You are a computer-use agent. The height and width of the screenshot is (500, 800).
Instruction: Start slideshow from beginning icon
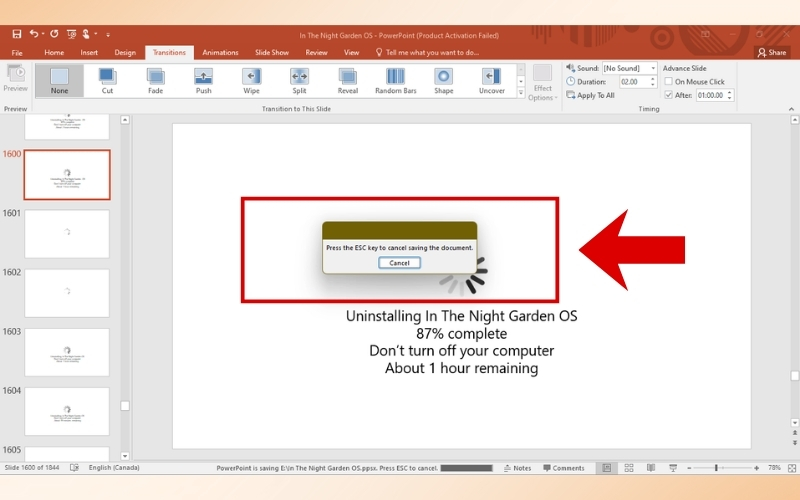coord(71,34)
